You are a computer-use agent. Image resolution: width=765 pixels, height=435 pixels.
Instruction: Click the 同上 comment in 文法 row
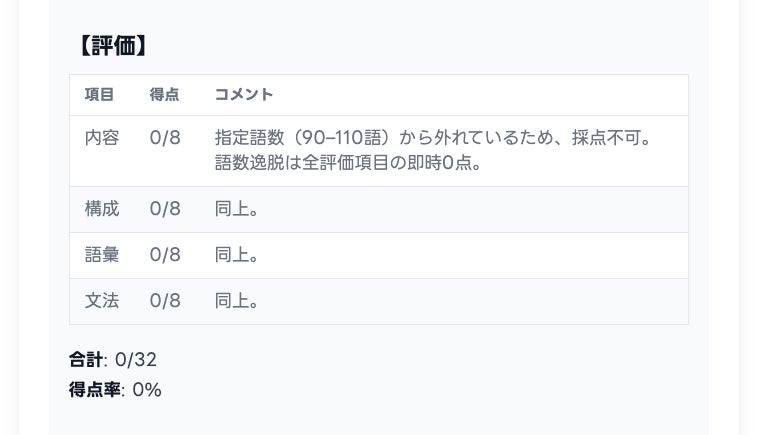pyautogui.click(x=237, y=301)
